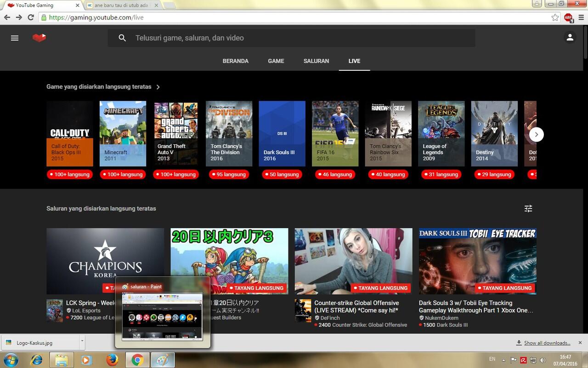
Task: Click the YouTube Gaming heart logo
Action: 39,38
